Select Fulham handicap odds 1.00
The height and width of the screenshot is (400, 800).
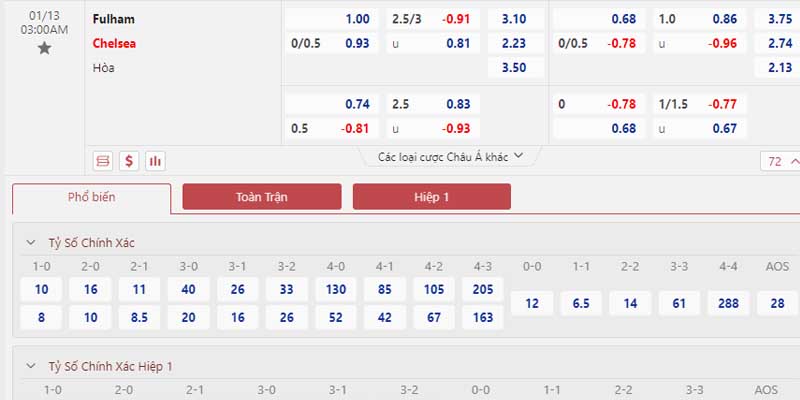(x=332, y=19)
